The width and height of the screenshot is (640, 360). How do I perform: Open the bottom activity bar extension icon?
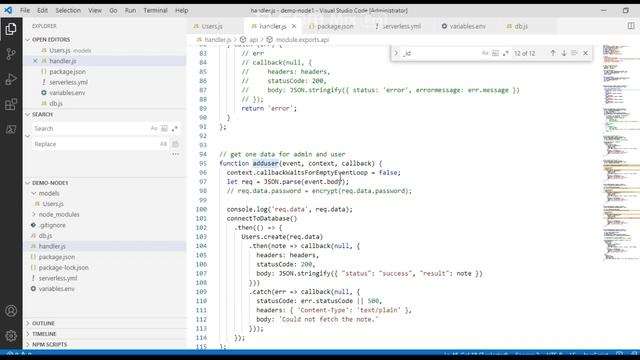(11, 129)
